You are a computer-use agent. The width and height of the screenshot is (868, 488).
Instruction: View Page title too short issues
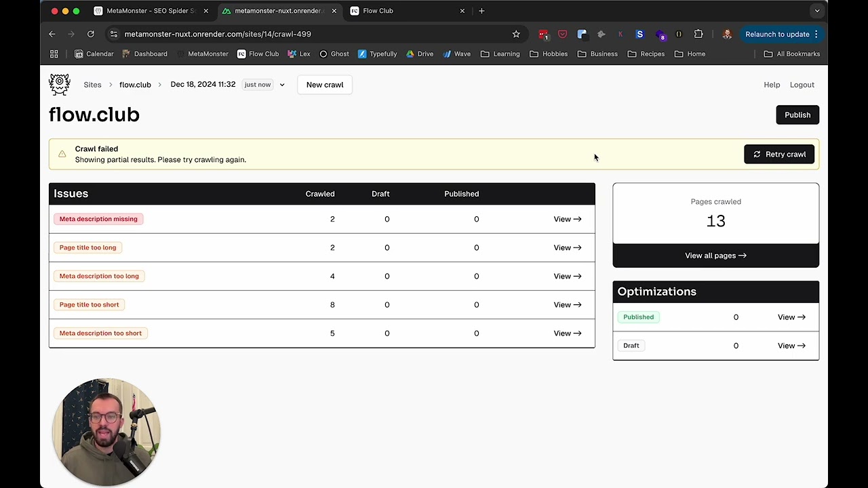click(568, 304)
